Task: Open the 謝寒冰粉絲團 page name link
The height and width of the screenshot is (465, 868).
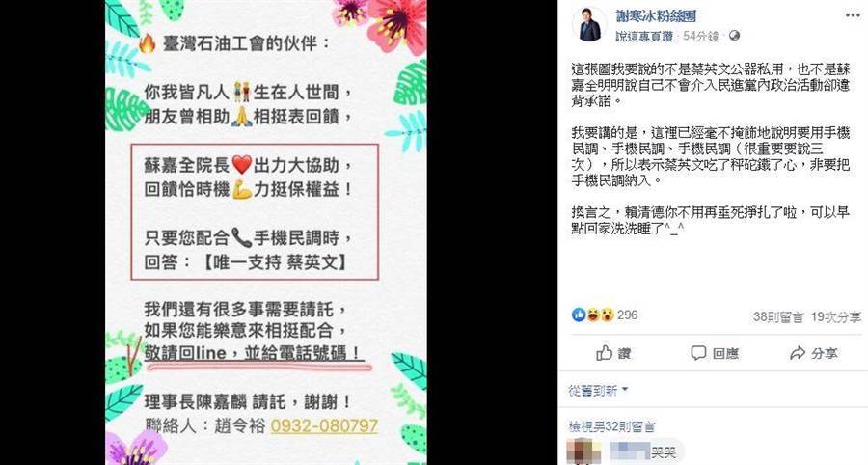Action: 656,16
